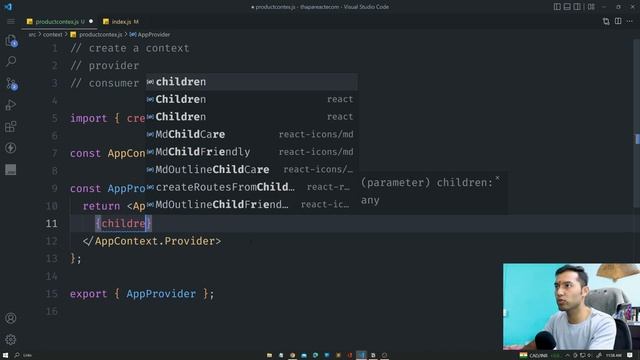Click 'return' keyword on line 10
This screenshot has width=640, height=360.
[x=101, y=206]
